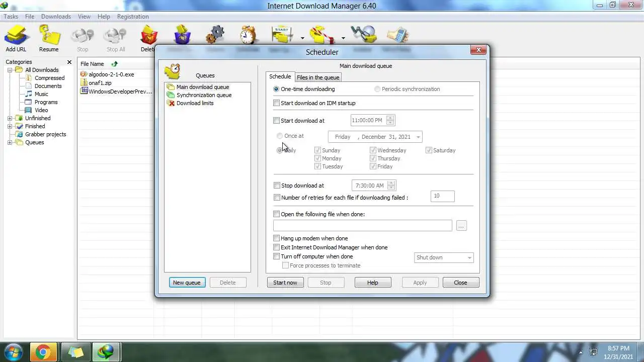644x362 pixels.
Task: Open the View menu
Action: click(84, 17)
